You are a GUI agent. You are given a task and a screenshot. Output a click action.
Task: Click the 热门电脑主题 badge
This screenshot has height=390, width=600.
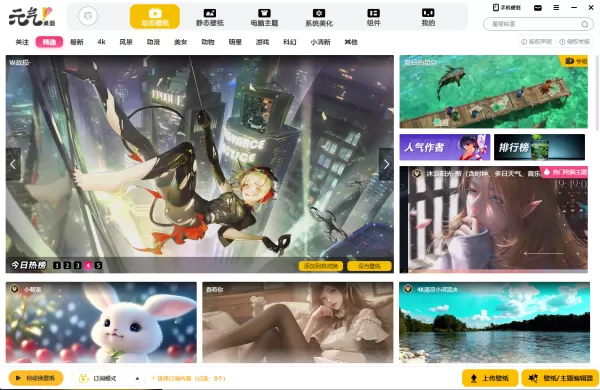(564, 172)
